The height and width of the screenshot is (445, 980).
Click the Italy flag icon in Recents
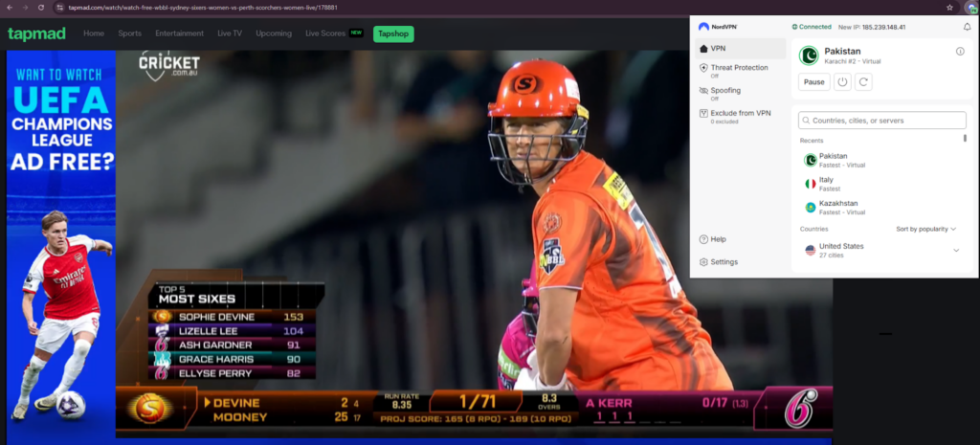click(x=810, y=184)
